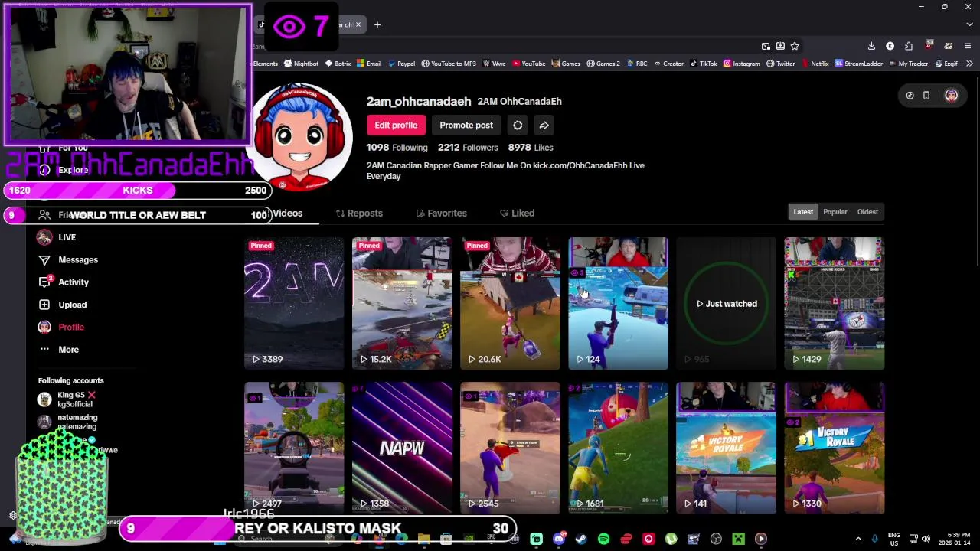
Task: Click the Edit profile button
Action: pyautogui.click(x=396, y=125)
